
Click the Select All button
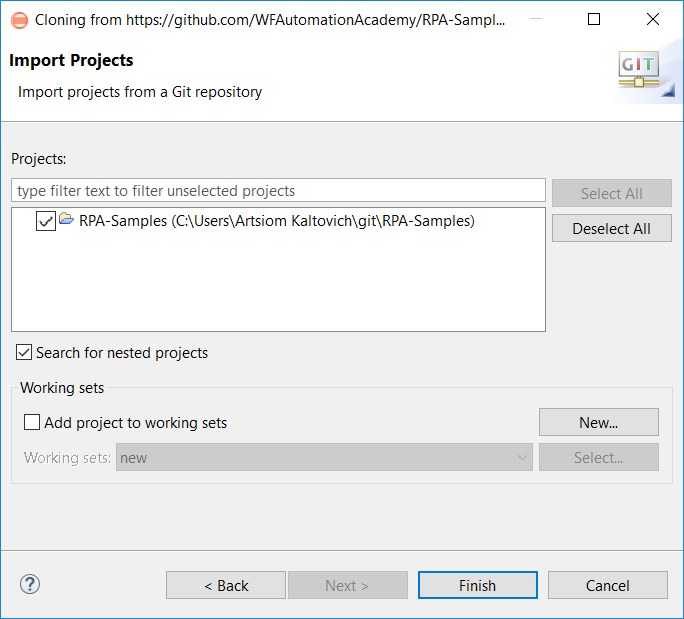pos(612,193)
